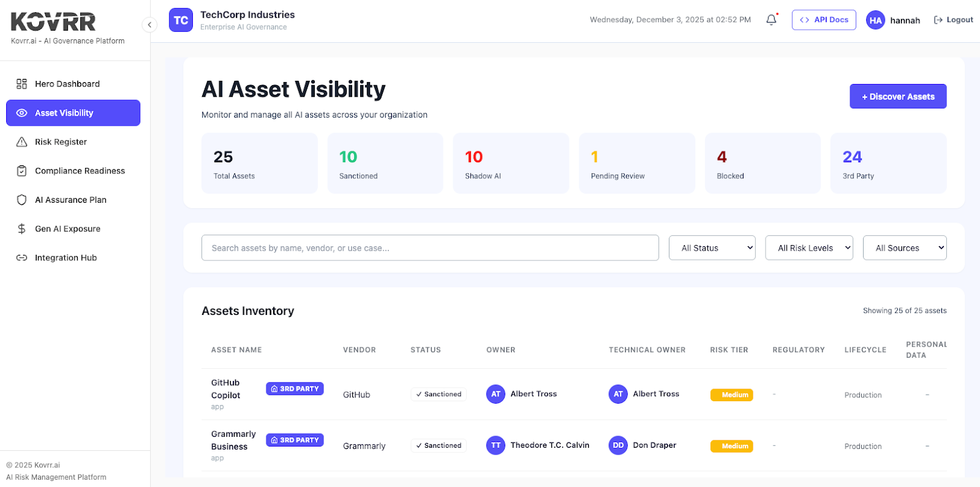Image resolution: width=980 pixels, height=487 pixels.
Task: Open the All Status dropdown
Action: (x=712, y=247)
